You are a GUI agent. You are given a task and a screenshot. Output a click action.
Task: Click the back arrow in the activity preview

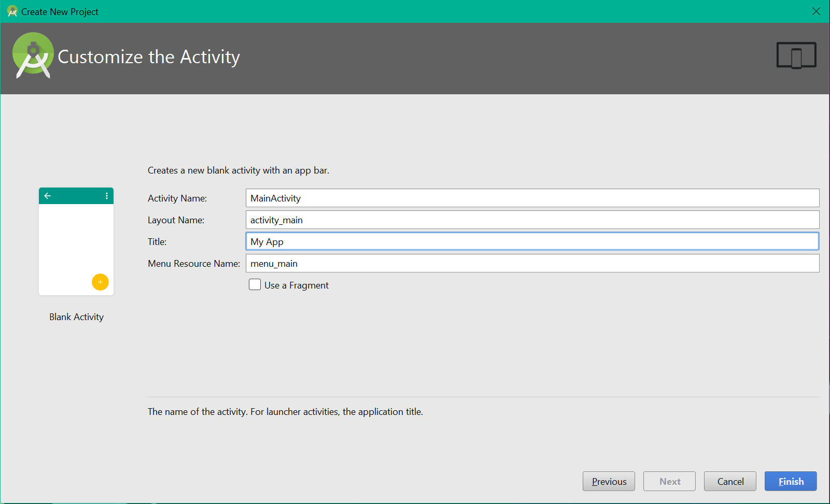pos(48,196)
